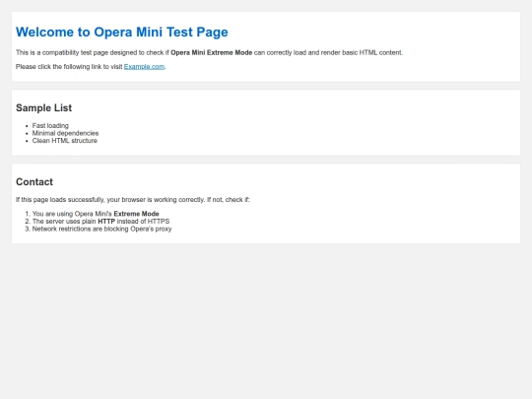Click the 'Welcome to Opera Mini Test Page' heading

point(122,32)
